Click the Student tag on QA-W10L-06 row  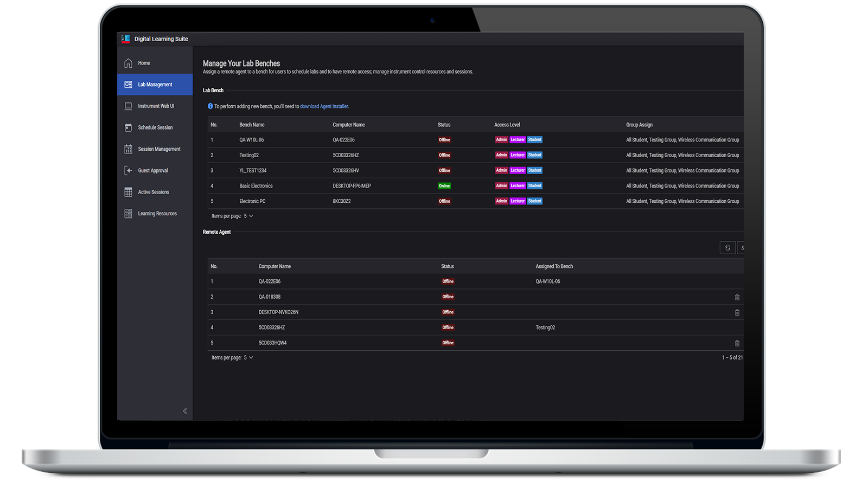click(535, 140)
